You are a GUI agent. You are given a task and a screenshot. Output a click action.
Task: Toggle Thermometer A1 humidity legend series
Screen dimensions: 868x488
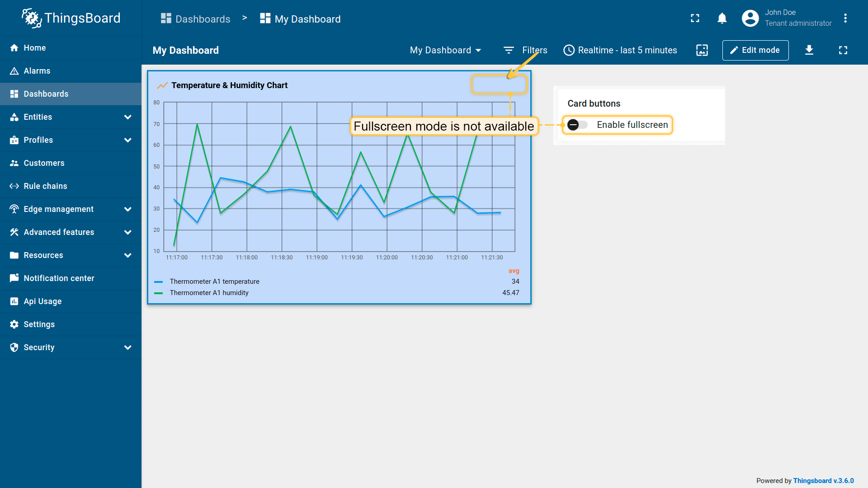tap(209, 293)
